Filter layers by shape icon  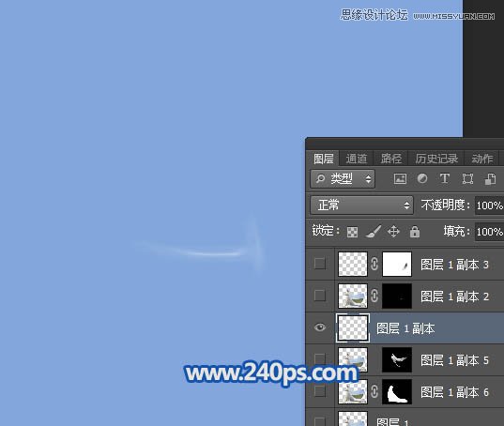click(467, 178)
